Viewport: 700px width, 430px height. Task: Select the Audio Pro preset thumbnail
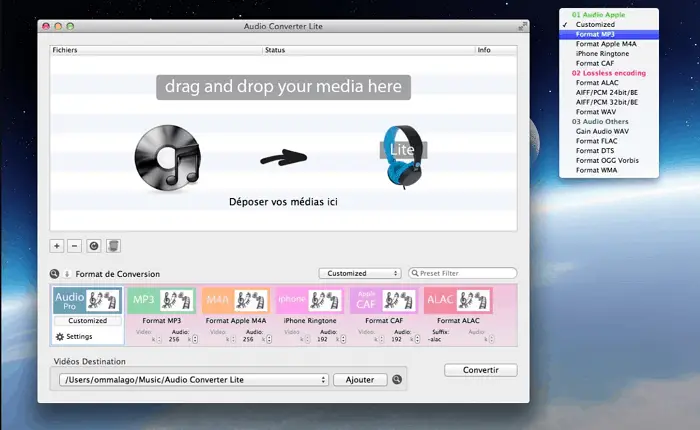pyautogui.click(x=88, y=300)
